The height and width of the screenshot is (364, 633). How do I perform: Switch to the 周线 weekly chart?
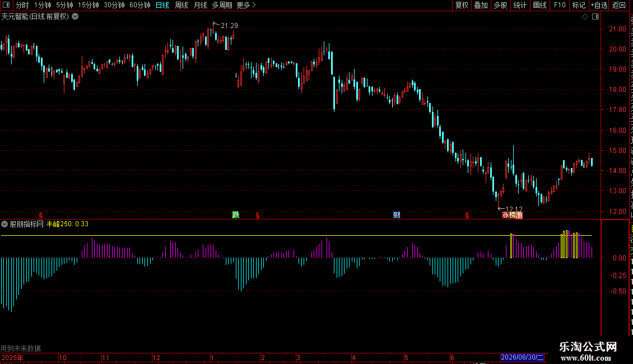click(x=181, y=5)
